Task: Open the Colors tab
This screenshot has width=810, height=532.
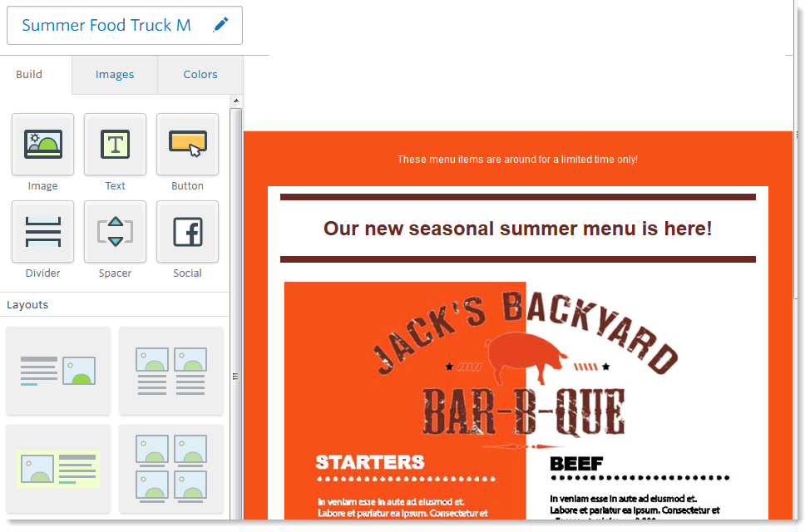Action: coord(200,75)
